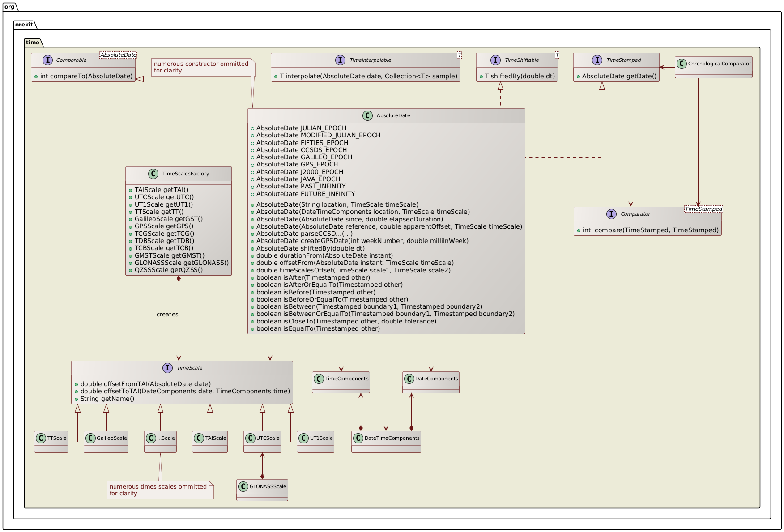Click the note about omitted constructors

[200, 67]
